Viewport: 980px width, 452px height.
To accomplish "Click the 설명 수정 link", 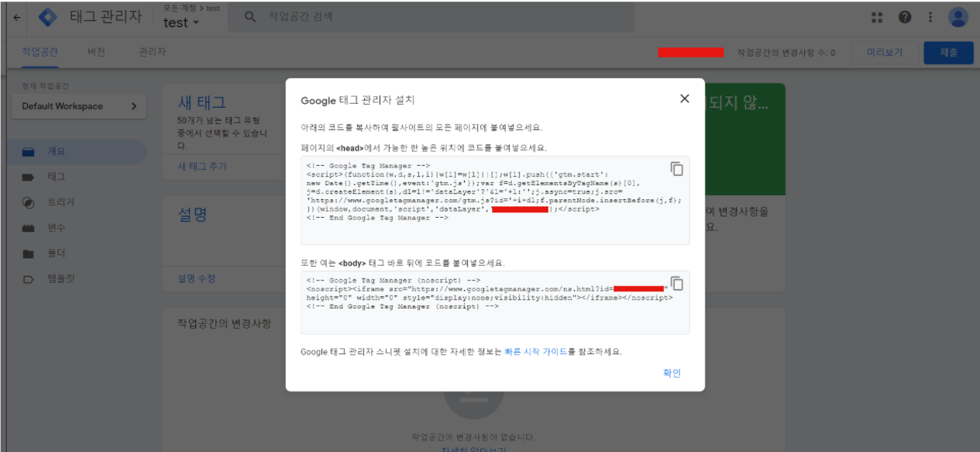I will click(x=197, y=278).
